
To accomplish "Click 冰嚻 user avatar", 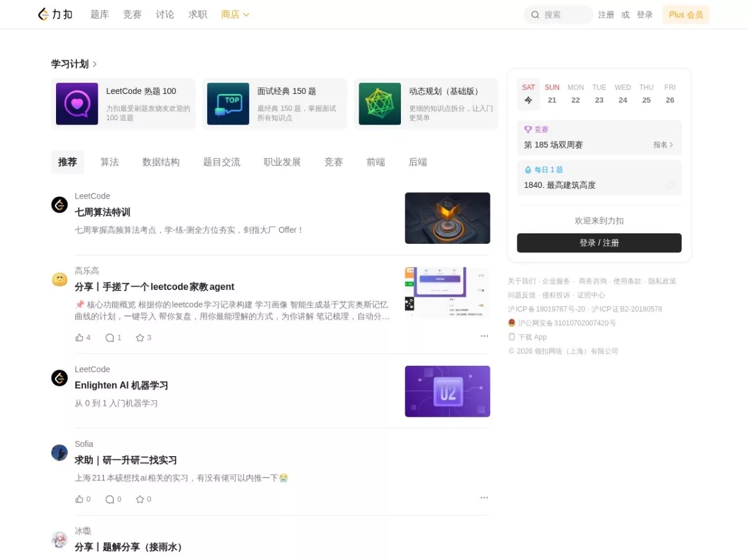I will click(x=59, y=539).
